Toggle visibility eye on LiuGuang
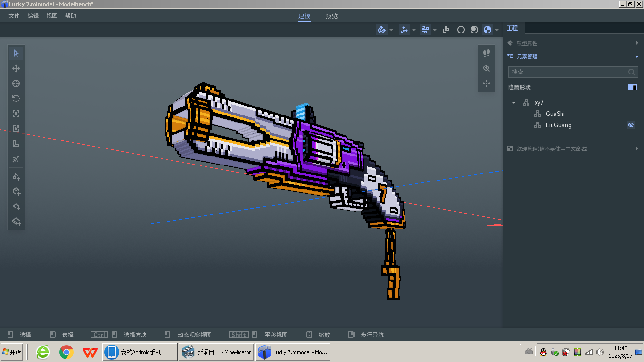Screen dimensions: 644x362 pyautogui.click(x=631, y=125)
